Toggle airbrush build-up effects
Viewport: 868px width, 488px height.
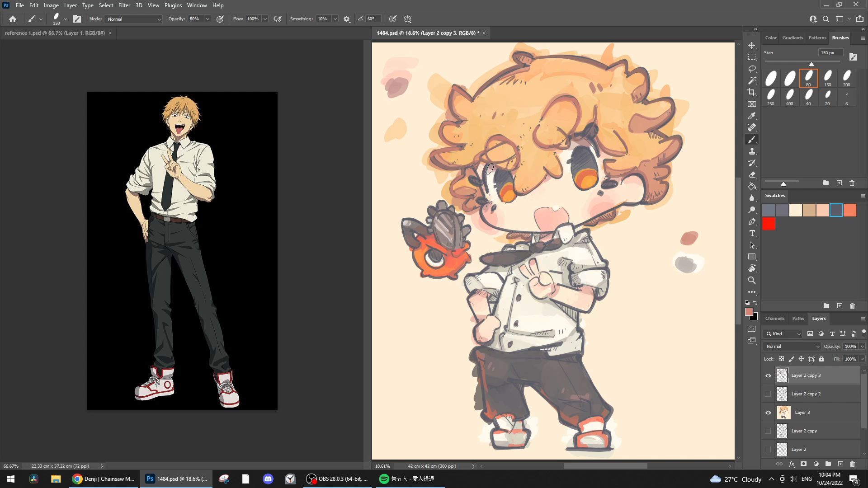[x=278, y=19]
